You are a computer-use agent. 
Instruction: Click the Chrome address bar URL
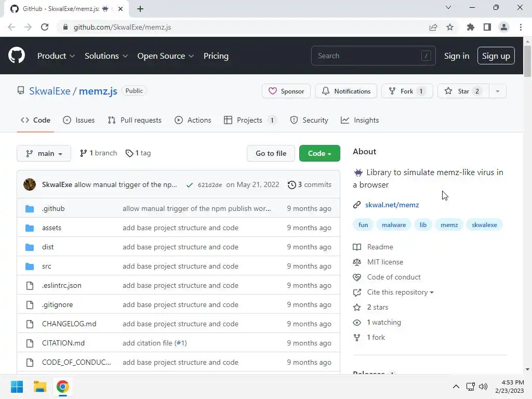click(122, 27)
